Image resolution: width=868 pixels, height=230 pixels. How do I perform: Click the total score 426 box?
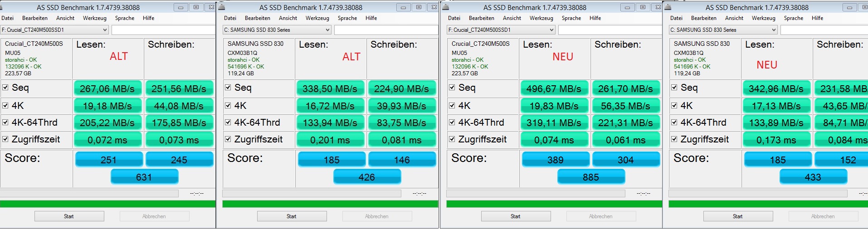(367, 176)
